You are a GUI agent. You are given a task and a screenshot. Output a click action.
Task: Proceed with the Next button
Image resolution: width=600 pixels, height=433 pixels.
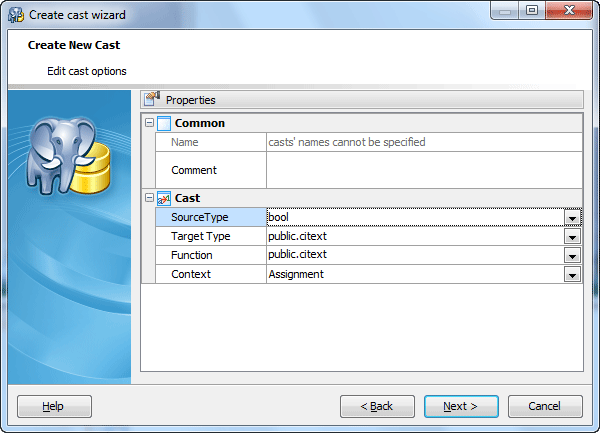pyautogui.click(x=461, y=406)
